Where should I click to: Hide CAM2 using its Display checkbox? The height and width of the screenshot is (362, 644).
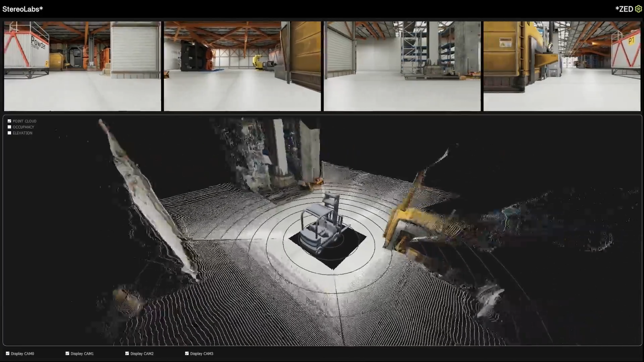(x=127, y=353)
